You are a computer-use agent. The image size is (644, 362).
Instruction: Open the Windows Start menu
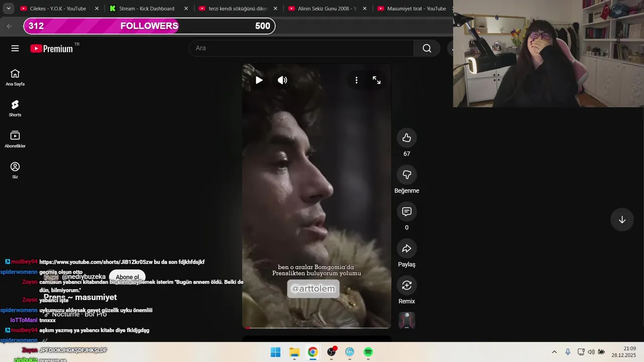276,352
